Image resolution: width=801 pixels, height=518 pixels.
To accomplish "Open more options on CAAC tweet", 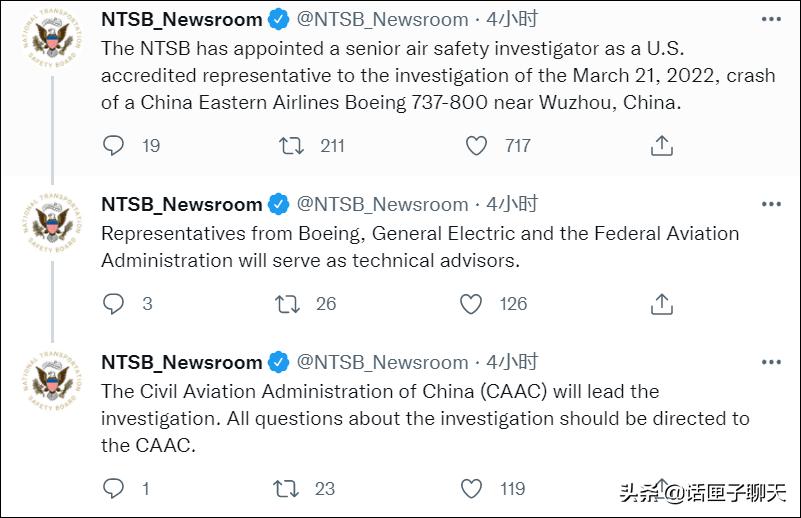I will (771, 362).
